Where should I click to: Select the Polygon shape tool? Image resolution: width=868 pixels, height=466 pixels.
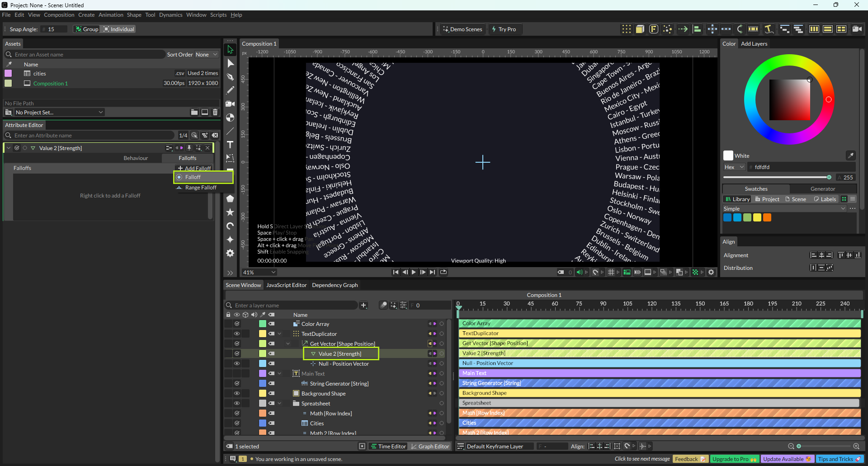tap(230, 198)
